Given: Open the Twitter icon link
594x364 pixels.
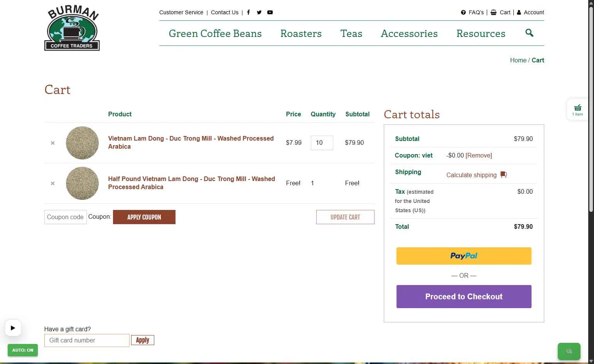Looking at the screenshot, I should 259,12.
